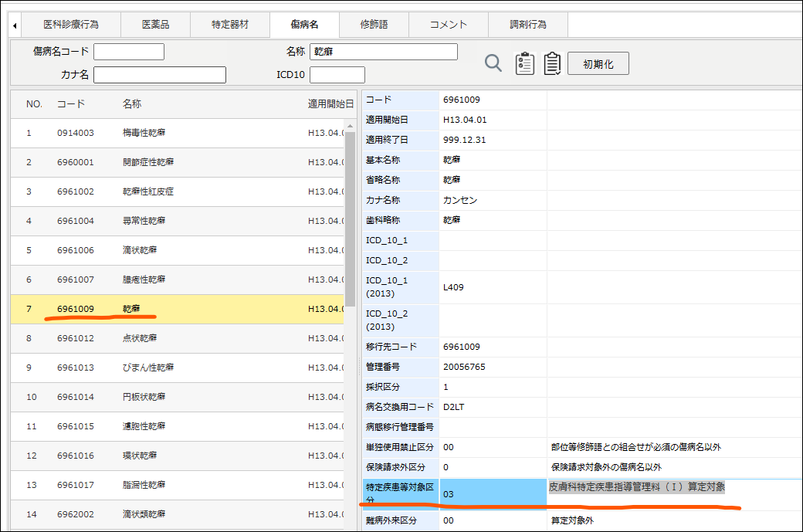Viewport: 803px width, 532px height.
Task: Click the カナ名称 value カンセン
Action: [x=460, y=200]
